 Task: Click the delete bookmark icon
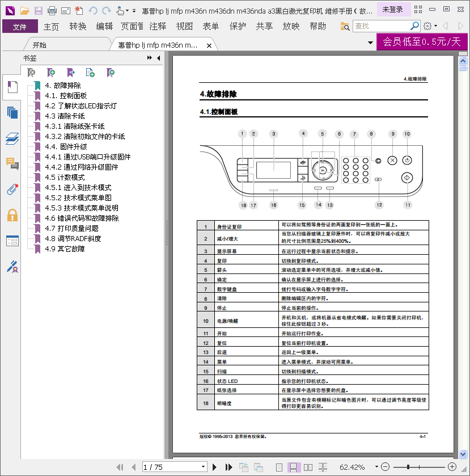point(31,73)
